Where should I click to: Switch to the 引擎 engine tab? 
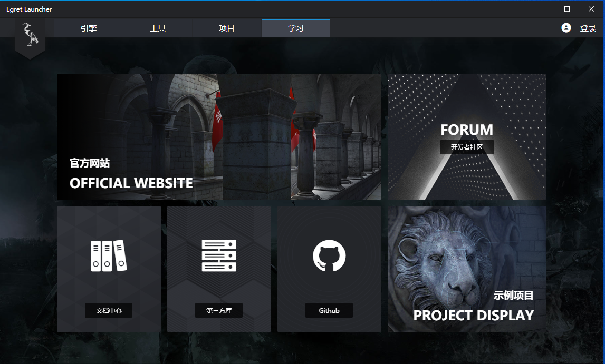pos(88,28)
